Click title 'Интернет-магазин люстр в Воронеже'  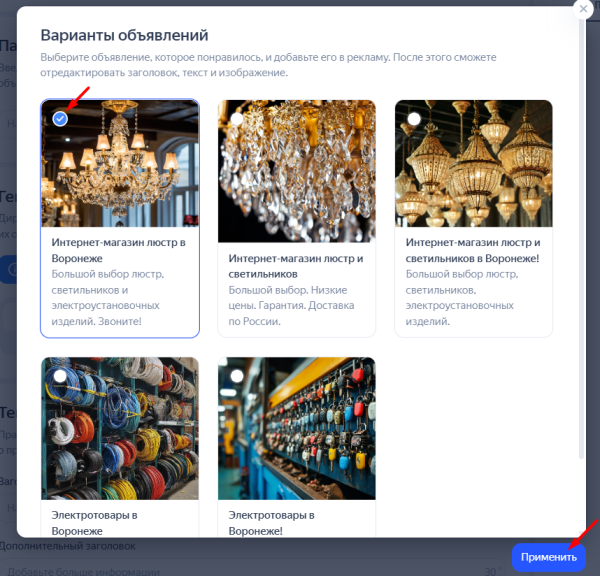[119, 250]
